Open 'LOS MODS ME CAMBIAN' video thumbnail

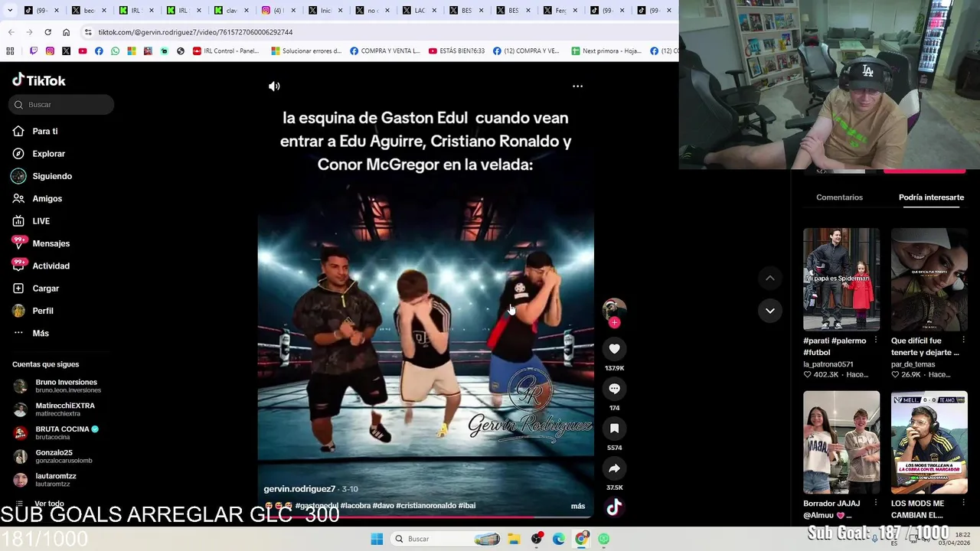click(x=929, y=442)
